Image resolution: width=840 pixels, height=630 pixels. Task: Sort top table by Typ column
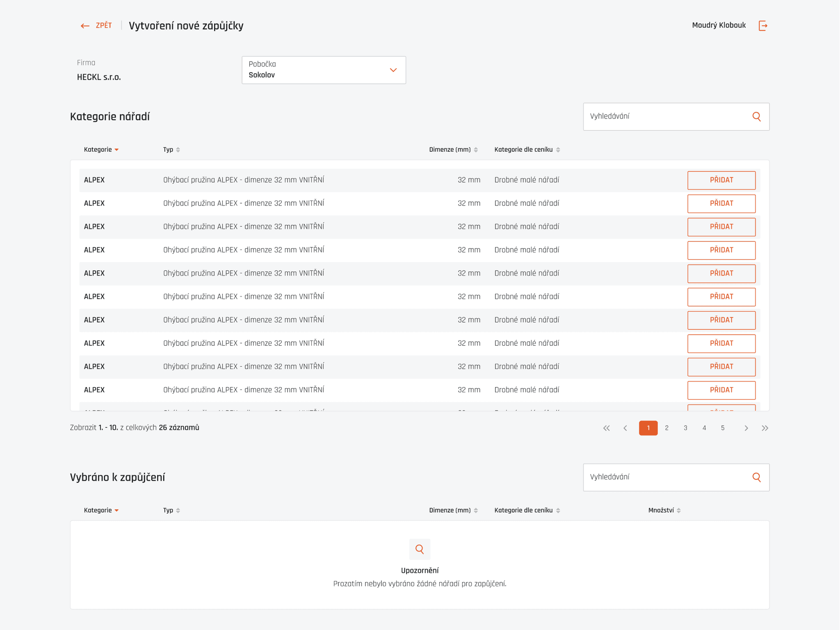click(x=178, y=150)
